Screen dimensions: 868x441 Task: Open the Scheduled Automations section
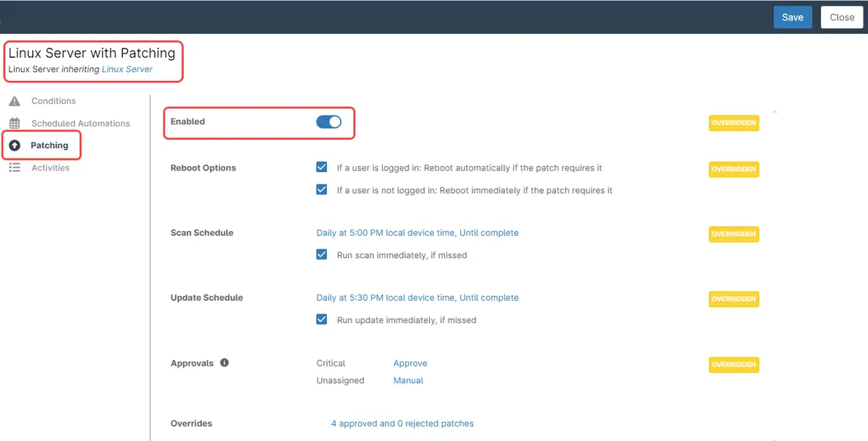[81, 124]
